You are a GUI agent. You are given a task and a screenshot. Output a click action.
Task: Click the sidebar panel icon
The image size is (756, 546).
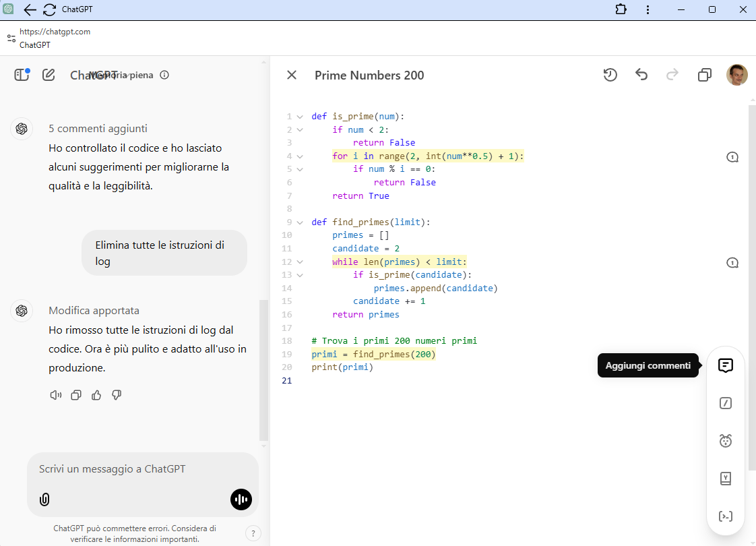22,75
